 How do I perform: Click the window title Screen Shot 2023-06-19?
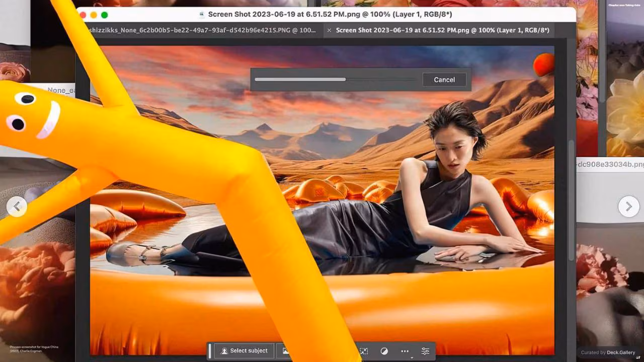click(x=330, y=15)
